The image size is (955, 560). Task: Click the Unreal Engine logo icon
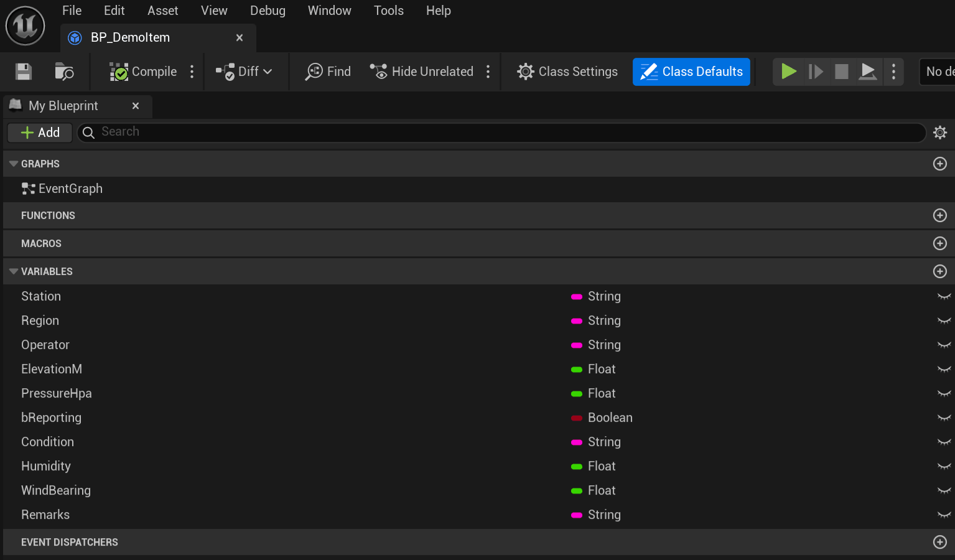tap(25, 26)
